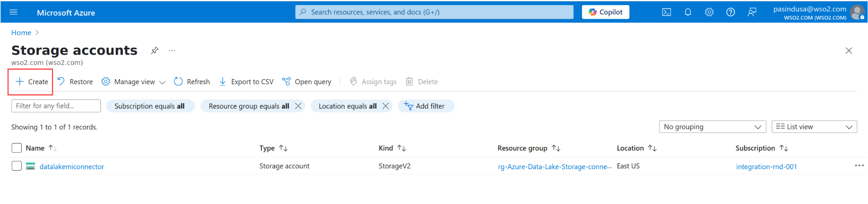Sort by the Kind column
868x204 pixels.
point(392,148)
